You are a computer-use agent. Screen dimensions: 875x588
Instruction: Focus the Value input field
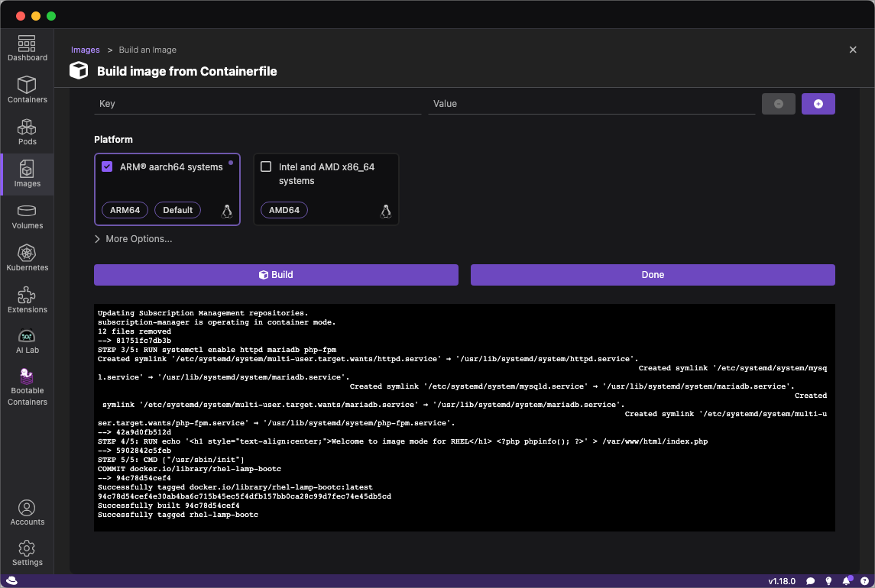coord(591,104)
